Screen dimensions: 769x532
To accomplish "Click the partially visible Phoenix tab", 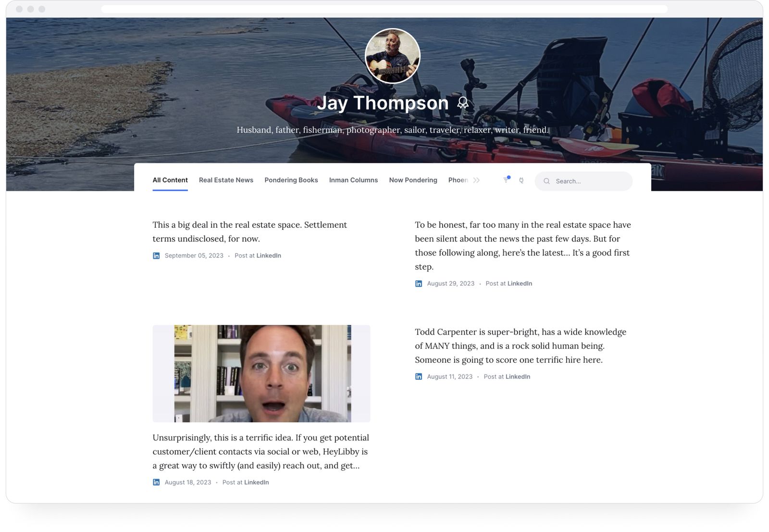I will tap(458, 180).
